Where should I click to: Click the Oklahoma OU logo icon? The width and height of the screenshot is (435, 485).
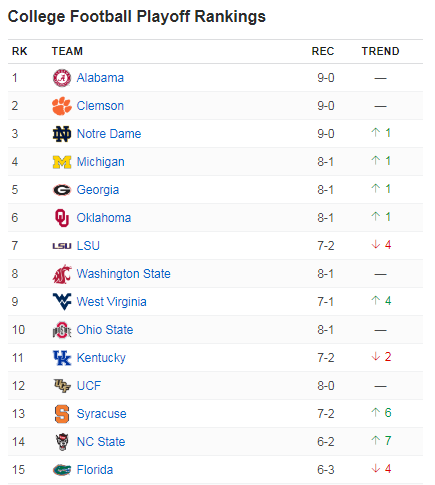click(x=62, y=218)
